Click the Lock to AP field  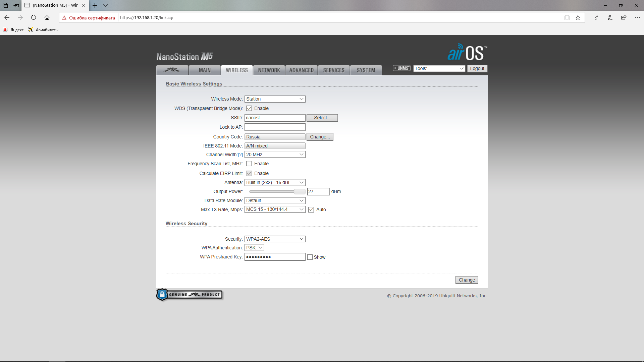(275, 127)
